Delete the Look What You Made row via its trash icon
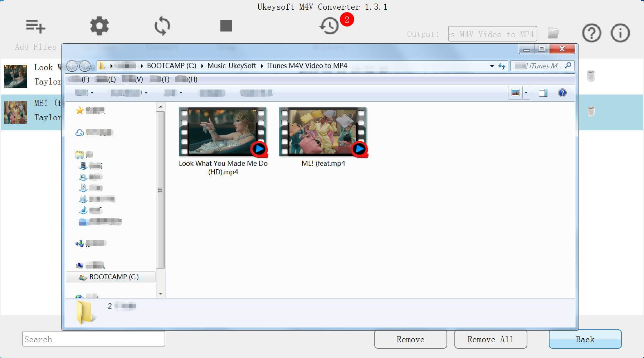Screen dimensions: 644x358 coord(591,76)
